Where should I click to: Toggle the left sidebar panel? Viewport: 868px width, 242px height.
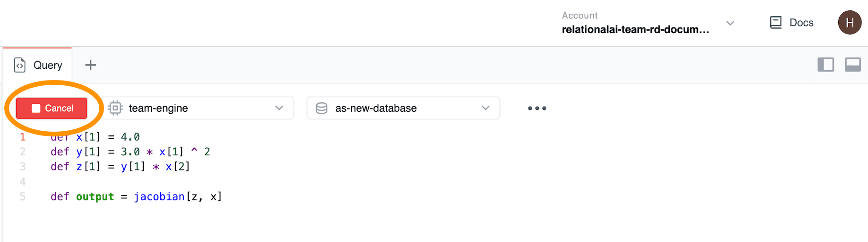(825, 64)
